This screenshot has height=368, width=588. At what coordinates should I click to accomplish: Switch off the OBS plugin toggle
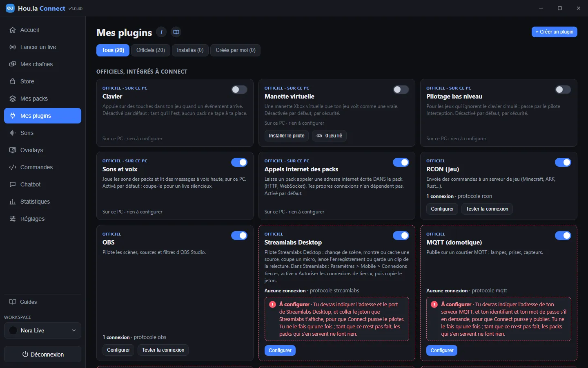[x=239, y=236]
